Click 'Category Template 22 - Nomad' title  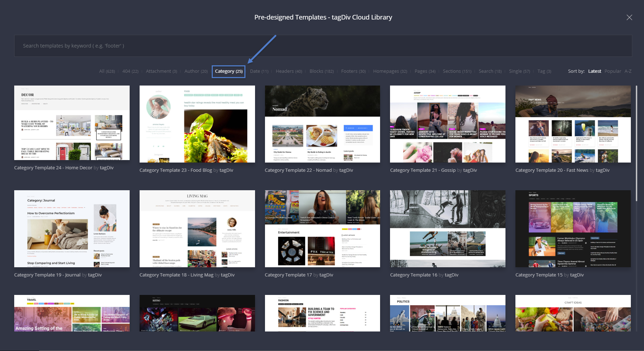click(298, 170)
